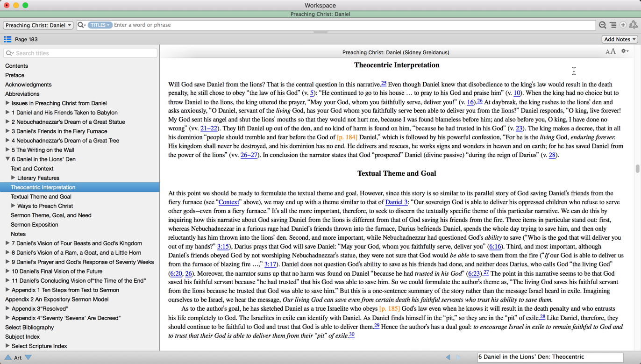This screenshot has width=641, height=364.
Task: Open the Context hyperlink
Action: (229, 202)
